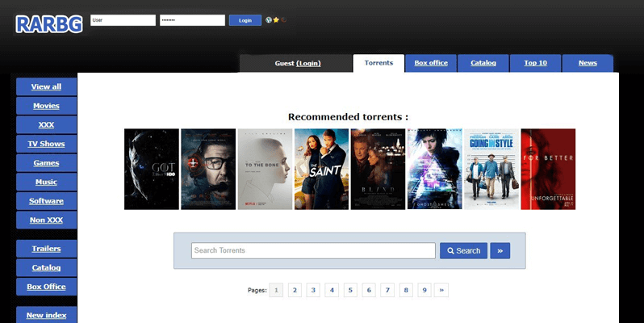Open the To The Bone poster
Screen dimensions: 644x323
click(265, 169)
